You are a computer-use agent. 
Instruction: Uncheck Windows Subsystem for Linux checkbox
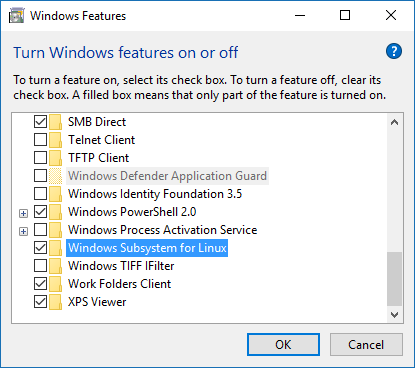(40, 248)
